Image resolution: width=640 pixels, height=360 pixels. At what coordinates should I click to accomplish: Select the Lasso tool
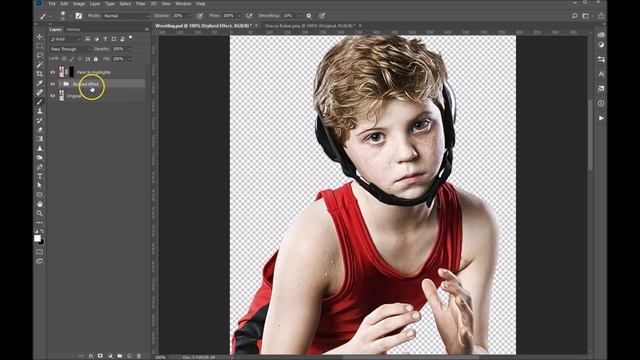point(40,55)
